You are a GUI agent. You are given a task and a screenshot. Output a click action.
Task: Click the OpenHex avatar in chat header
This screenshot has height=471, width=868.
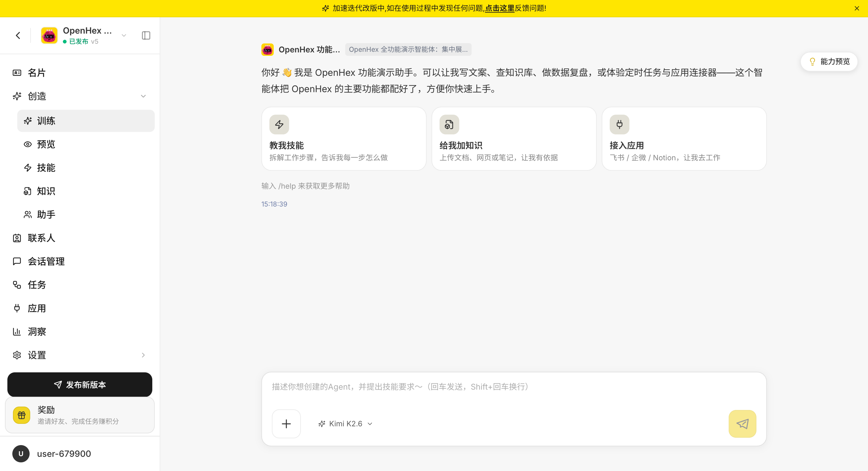(x=268, y=50)
